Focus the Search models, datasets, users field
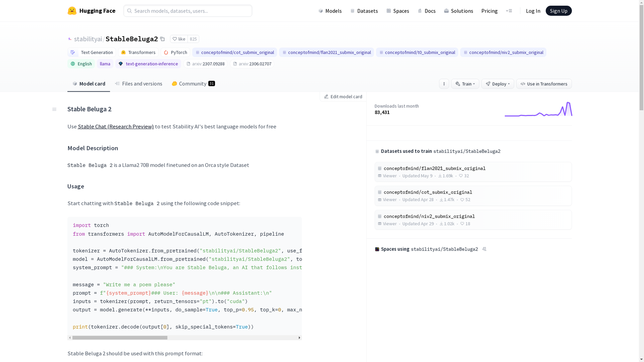This screenshot has width=644, height=362. point(188,11)
